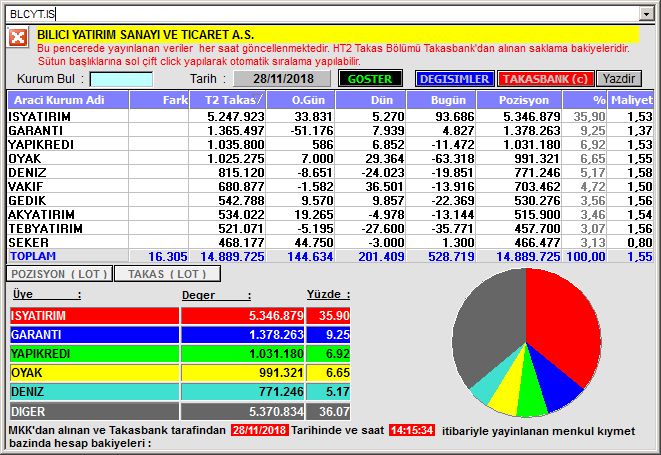Sort by T2 Takas column header

pos(227,100)
